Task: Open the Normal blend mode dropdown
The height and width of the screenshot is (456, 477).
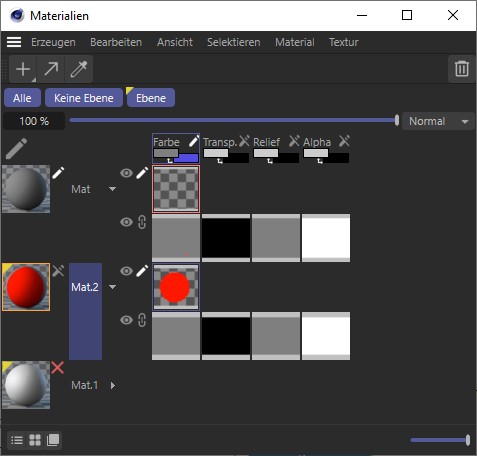Action: coord(438,121)
